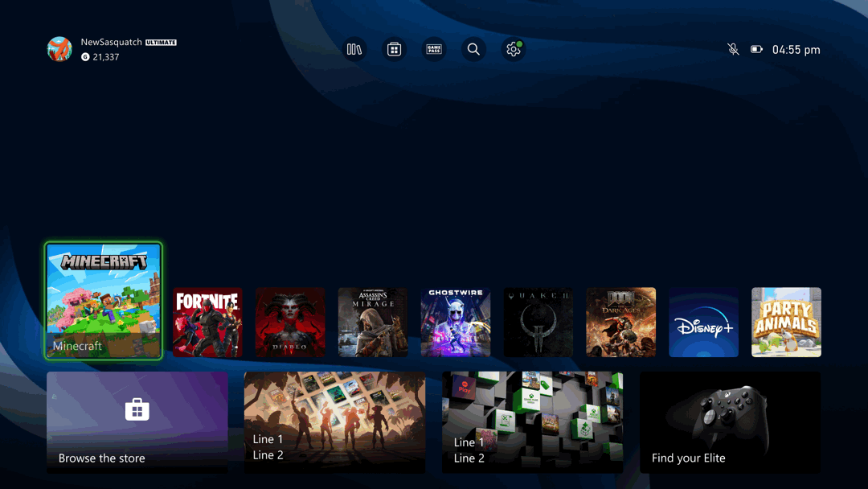Launch the Minecraft tile
Image resolution: width=868 pixels, height=489 pixels.
tap(104, 302)
